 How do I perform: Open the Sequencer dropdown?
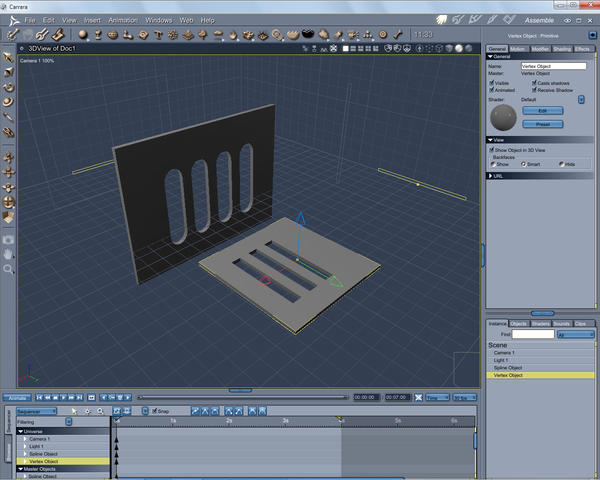click(x=36, y=411)
